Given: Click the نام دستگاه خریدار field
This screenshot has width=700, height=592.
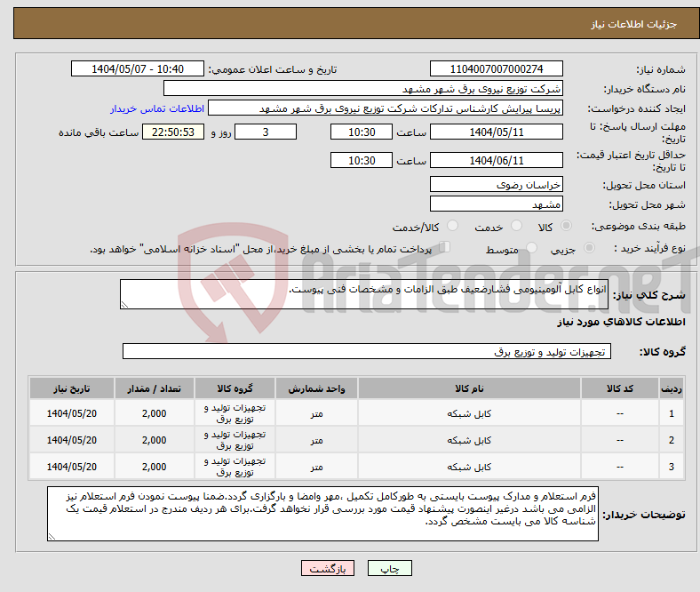Looking at the screenshot, I should (x=363, y=89).
